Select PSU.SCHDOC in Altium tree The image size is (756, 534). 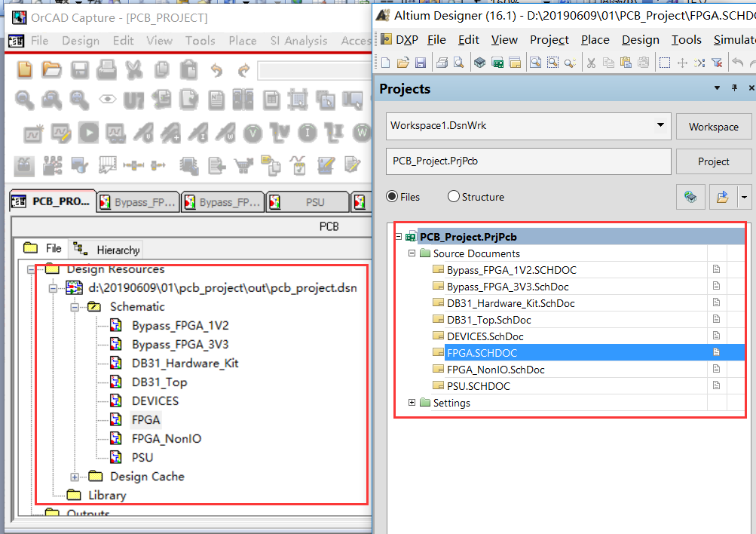tap(479, 386)
